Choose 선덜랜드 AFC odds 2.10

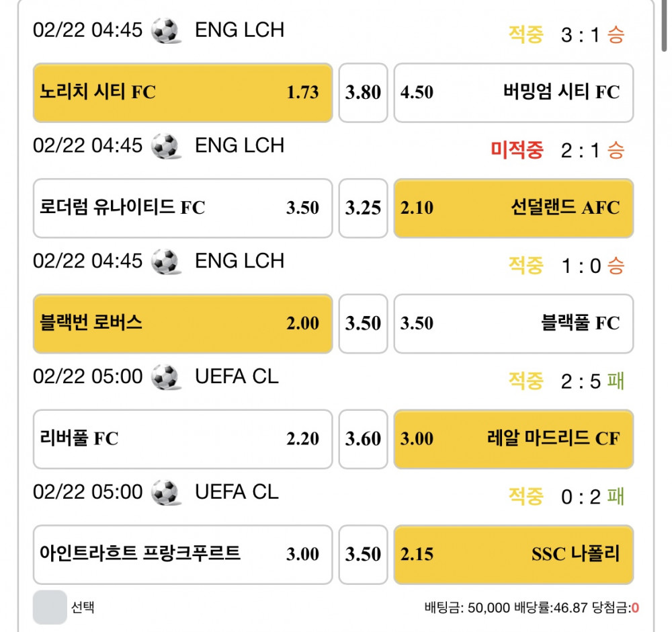tap(513, 208)
